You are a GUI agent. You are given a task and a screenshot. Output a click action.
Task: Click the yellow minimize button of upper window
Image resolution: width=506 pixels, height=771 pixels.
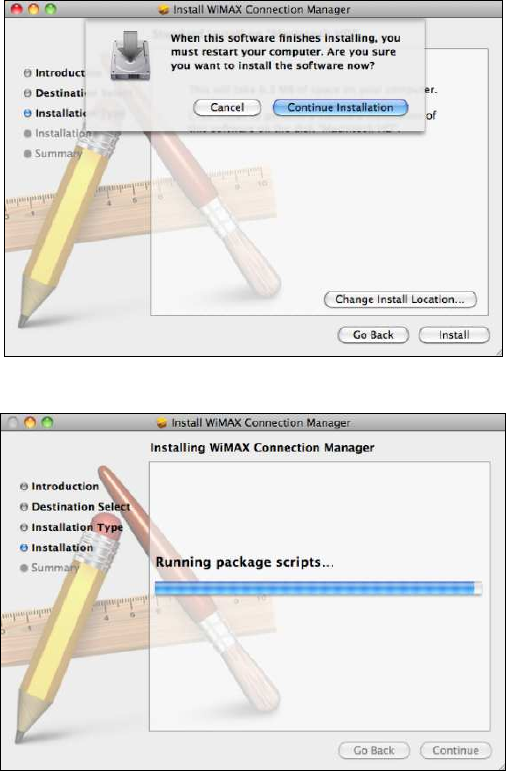point(33,9)
